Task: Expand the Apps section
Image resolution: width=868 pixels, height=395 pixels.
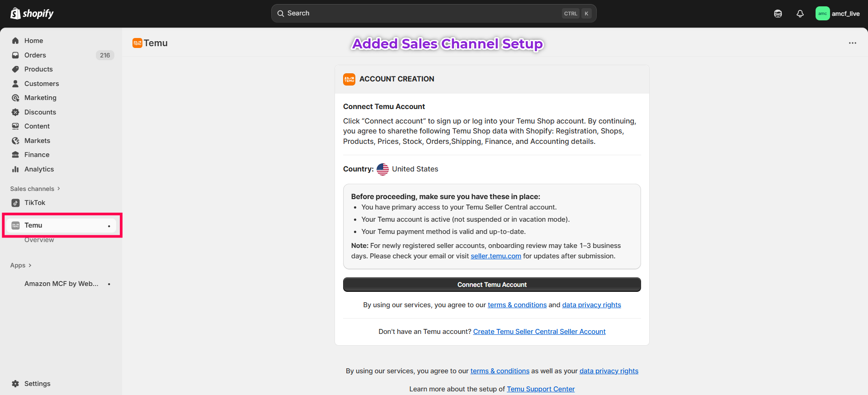Action: click(21, 265)
